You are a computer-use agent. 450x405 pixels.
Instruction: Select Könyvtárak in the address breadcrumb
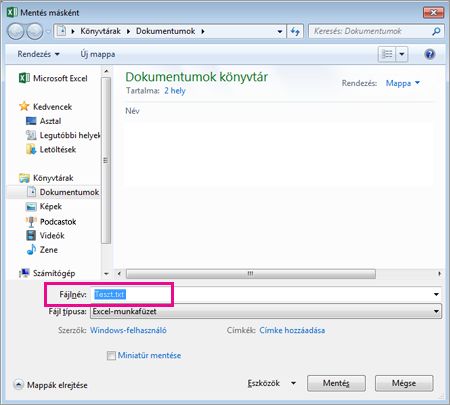100,31
